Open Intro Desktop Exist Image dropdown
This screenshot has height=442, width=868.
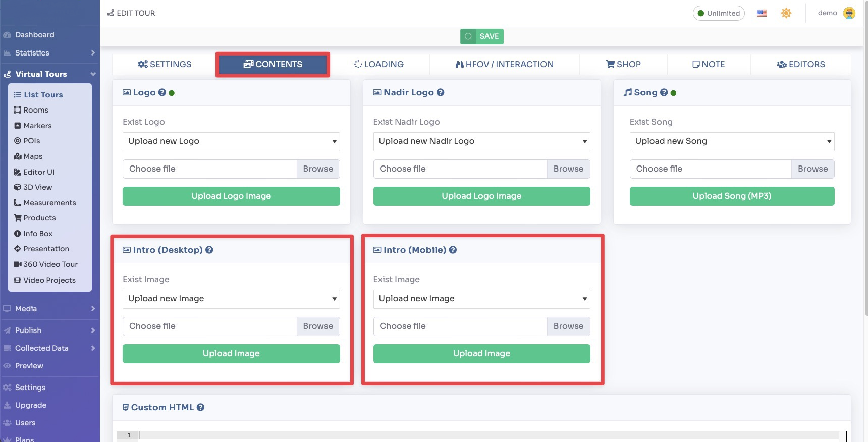coord(231,299)
